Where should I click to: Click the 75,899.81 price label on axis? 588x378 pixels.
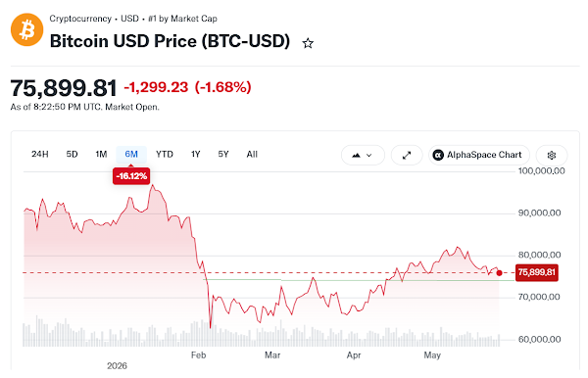[537, 272]
